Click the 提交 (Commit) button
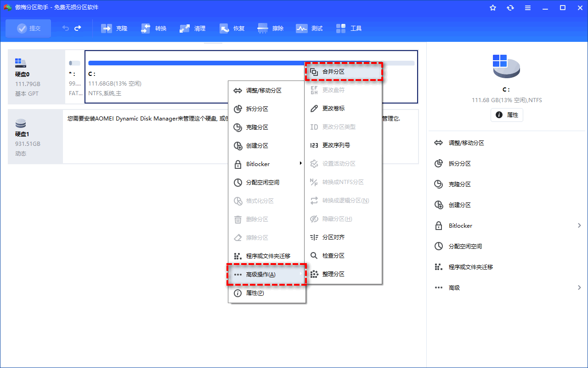This screenshot has height=368, width=588. tap(28, 28)
